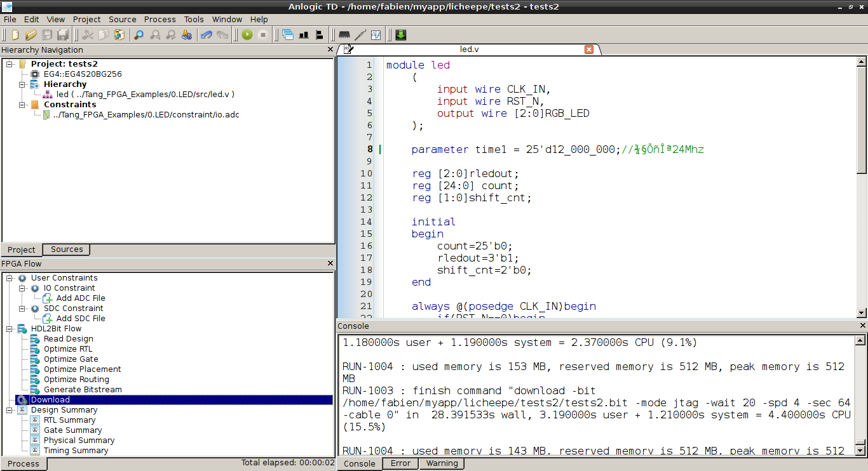This screenshot has width=868, height=471.
Task: Click the green Download arrow toolbar icon
Action: point(401,35)
